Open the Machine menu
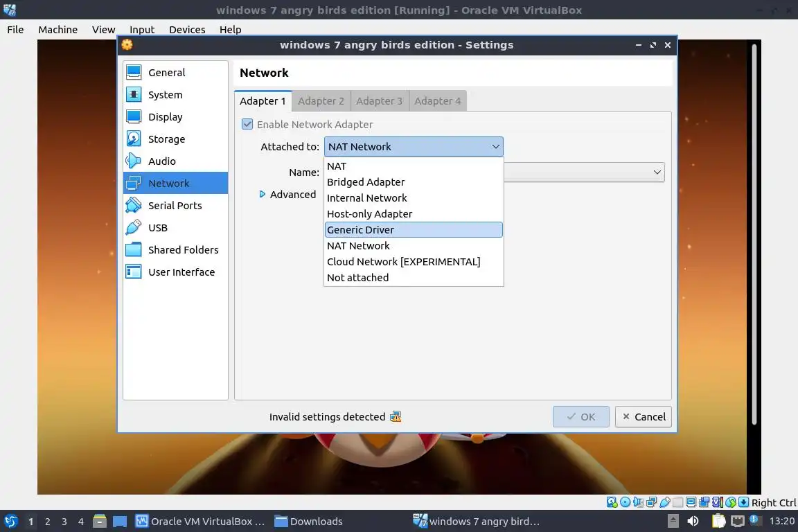This screenshot has height=532, width=798. pos(58,30)
